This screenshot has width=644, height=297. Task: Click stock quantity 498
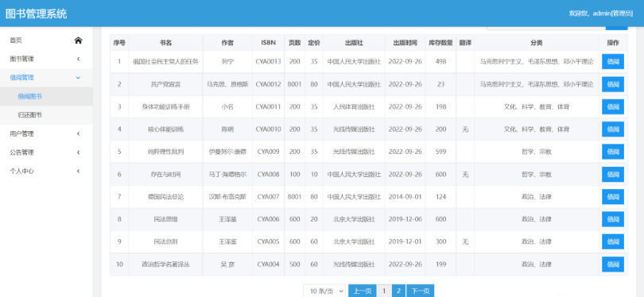pos(440,62)
